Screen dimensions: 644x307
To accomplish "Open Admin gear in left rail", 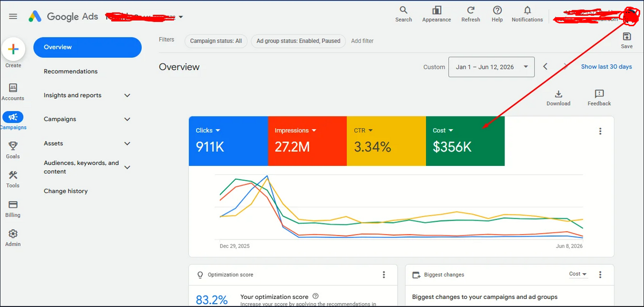I will (13, 233).
